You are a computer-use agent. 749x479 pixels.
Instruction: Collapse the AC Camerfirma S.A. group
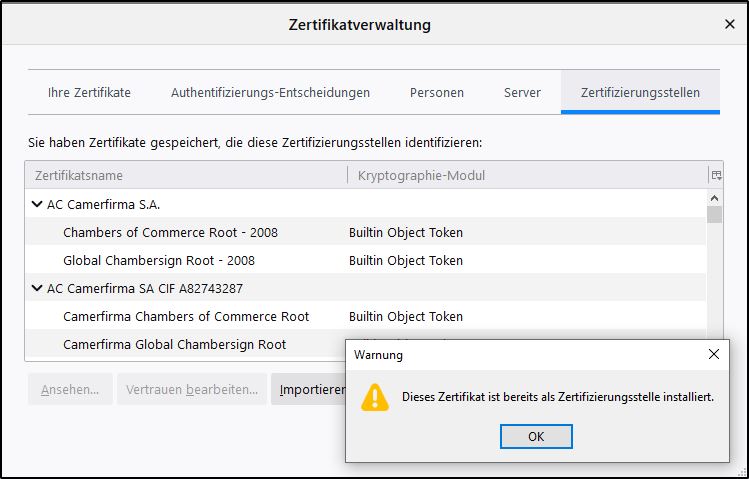click(x=37, y=204)
